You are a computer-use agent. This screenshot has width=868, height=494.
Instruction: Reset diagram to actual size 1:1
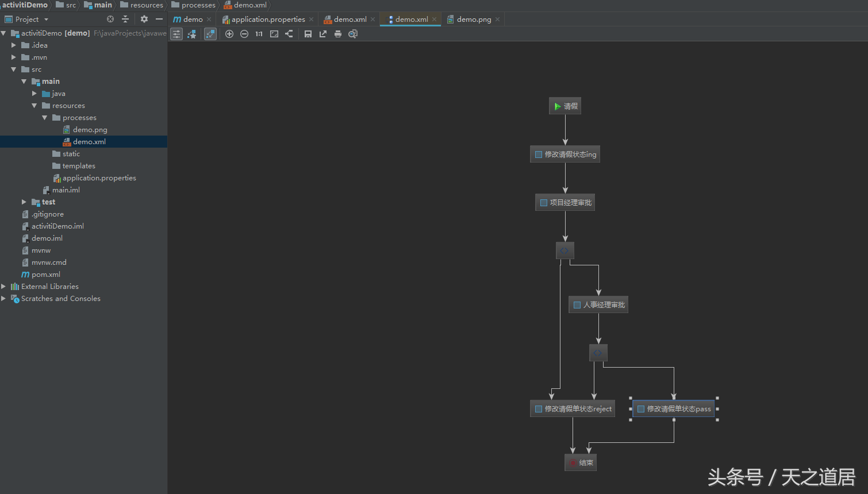click(259, 34)
